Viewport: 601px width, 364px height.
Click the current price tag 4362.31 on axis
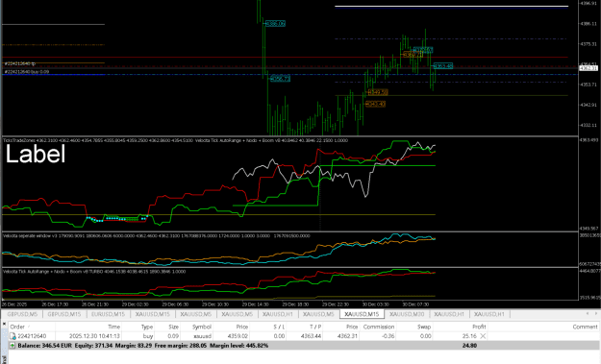(x=588, y=68)
